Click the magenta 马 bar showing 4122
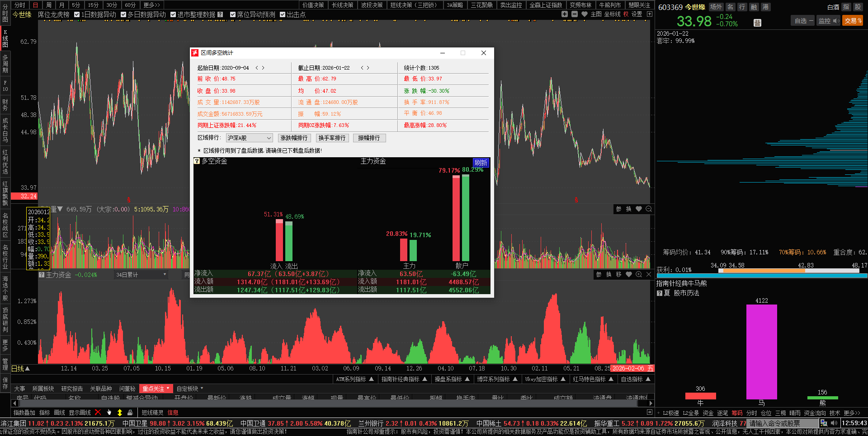 click(761, 352)
